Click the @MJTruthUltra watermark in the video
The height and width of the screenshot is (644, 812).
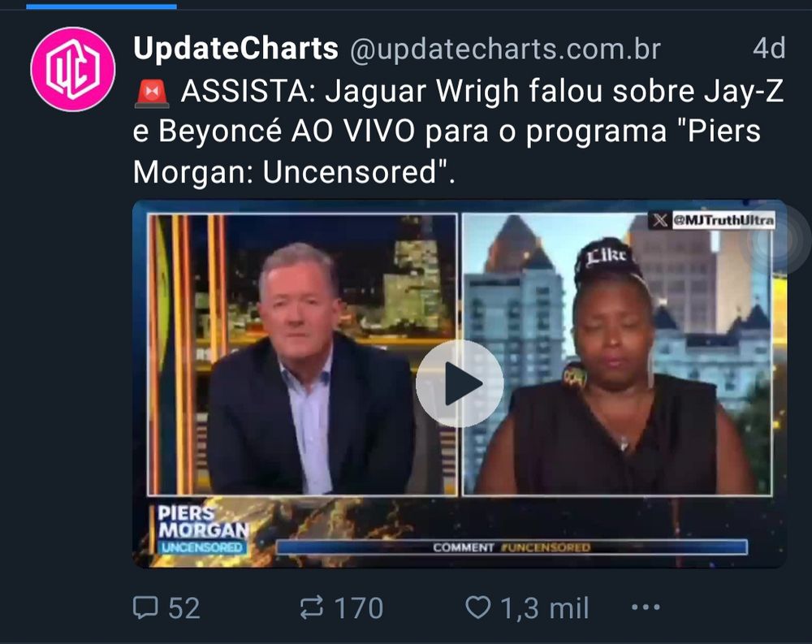(723, 220)
